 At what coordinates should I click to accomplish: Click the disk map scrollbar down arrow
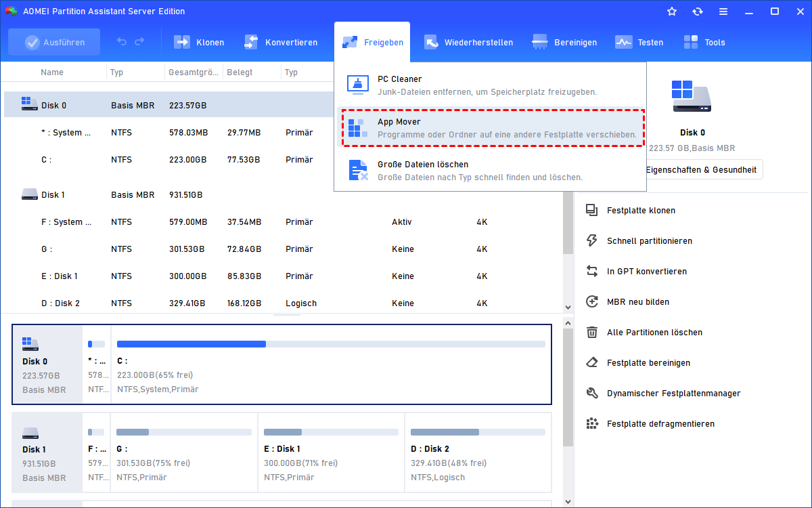point(568,502)
